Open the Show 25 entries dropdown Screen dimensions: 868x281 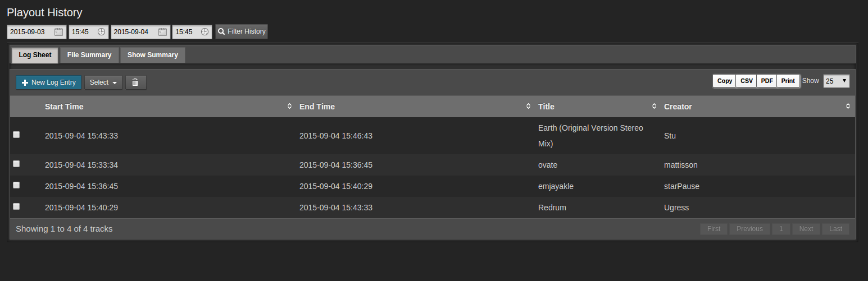coord(837,81)
